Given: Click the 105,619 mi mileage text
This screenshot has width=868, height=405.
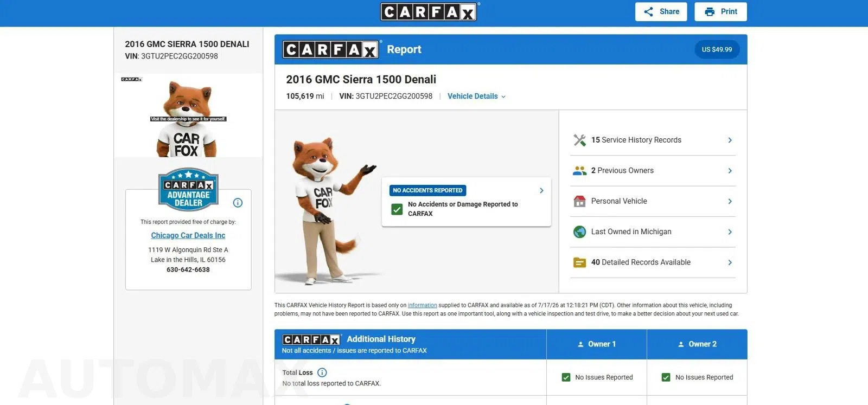Looking at the screenshot, I should [305, 96].
